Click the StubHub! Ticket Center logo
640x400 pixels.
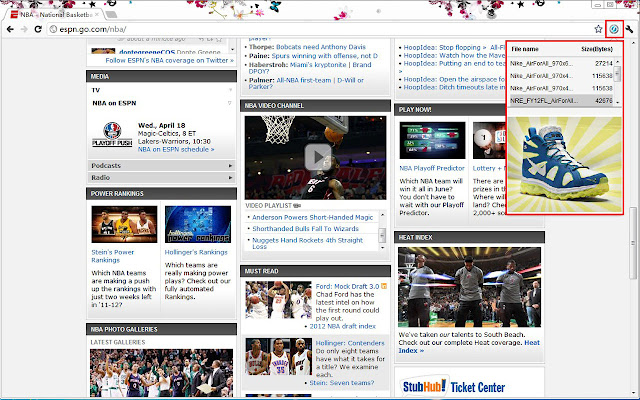(x=454, y=387)
